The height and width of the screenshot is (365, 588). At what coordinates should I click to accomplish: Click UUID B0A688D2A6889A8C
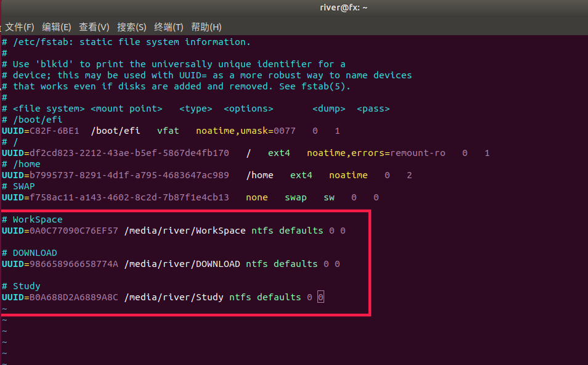(74, 297)
